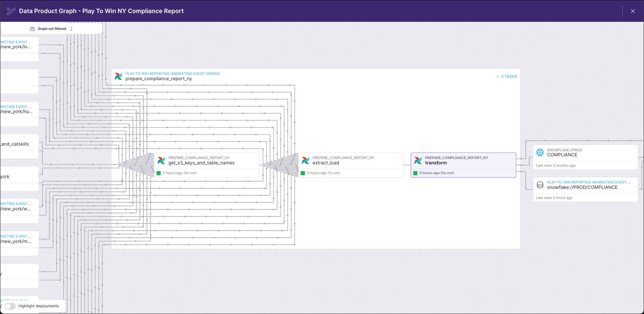This screenshot has width=644, height=314.
Task: Open the Graph not filtered date filter
Action: tap(52, 29)
